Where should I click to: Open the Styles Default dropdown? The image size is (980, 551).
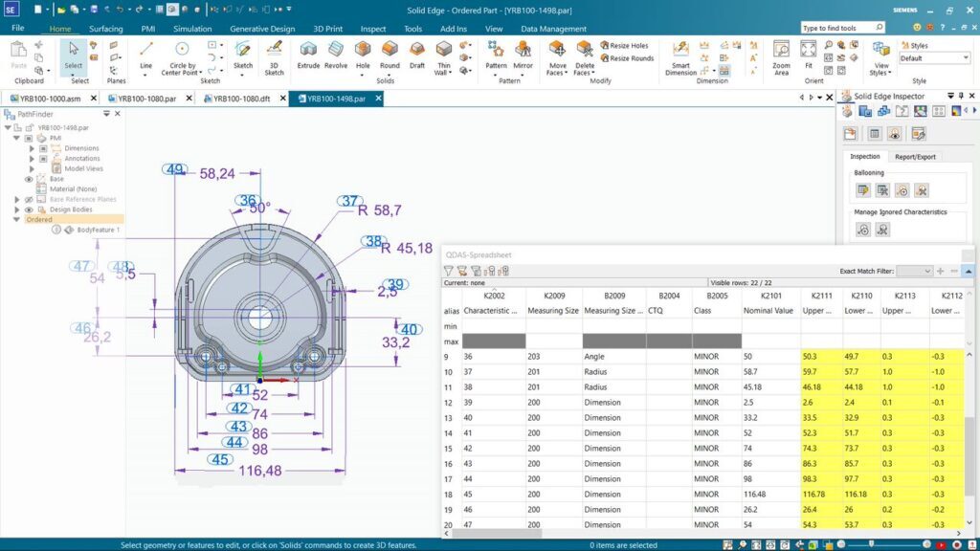[934, 58]
